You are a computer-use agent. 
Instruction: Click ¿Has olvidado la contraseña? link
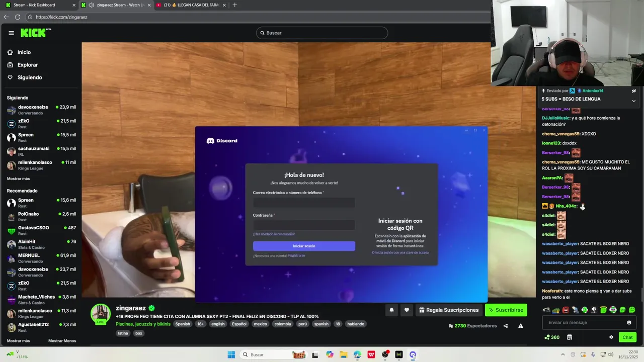(x=274, y=234)
